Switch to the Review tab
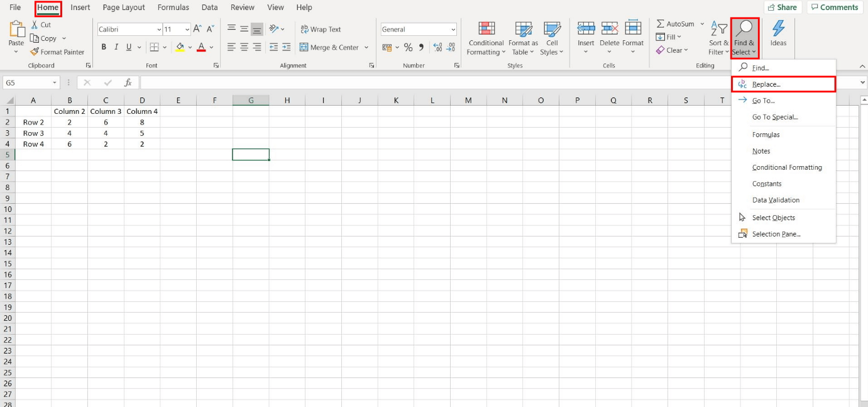Viewport: 868px width, 407px height. coord(243,8)
